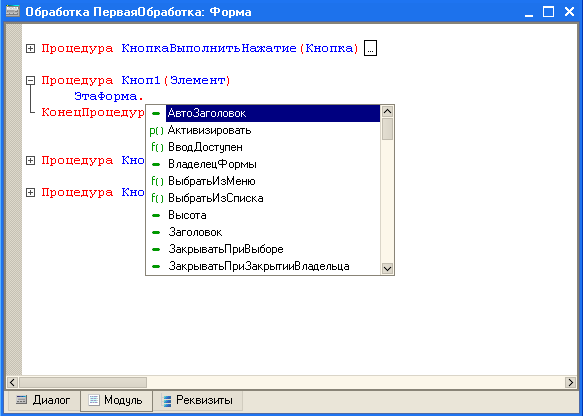Open the Реквизиты tab
Viewport: 583px width, 416px height.
coord(197,400)
